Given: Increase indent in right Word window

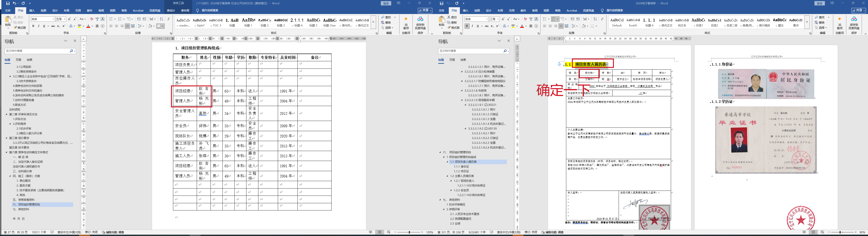Looking at the screenshot, I should 578,19.
